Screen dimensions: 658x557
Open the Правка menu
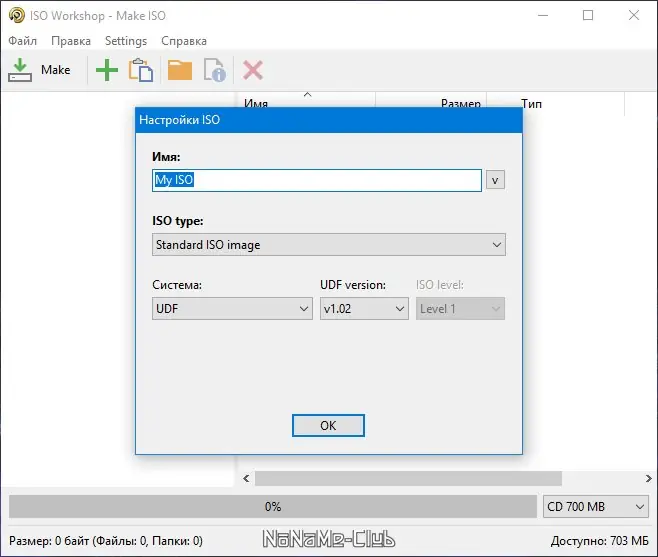click(71, 41)
